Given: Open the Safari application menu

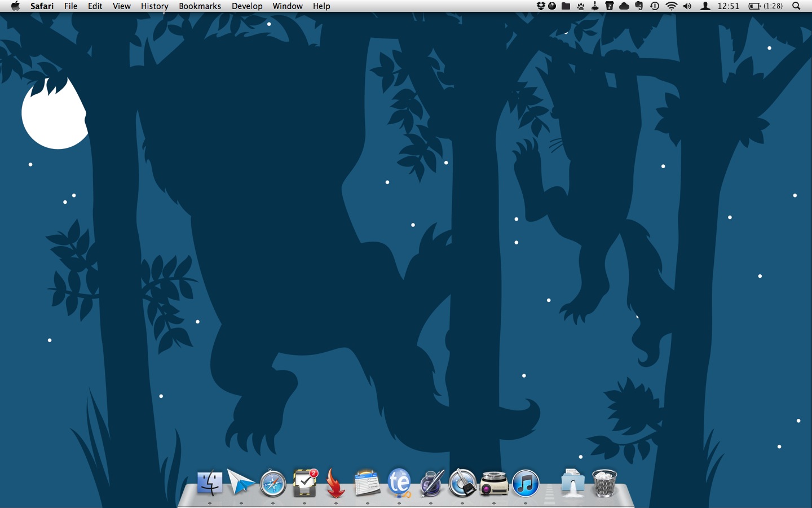Looking at the screenshot, I should (42, 6).
